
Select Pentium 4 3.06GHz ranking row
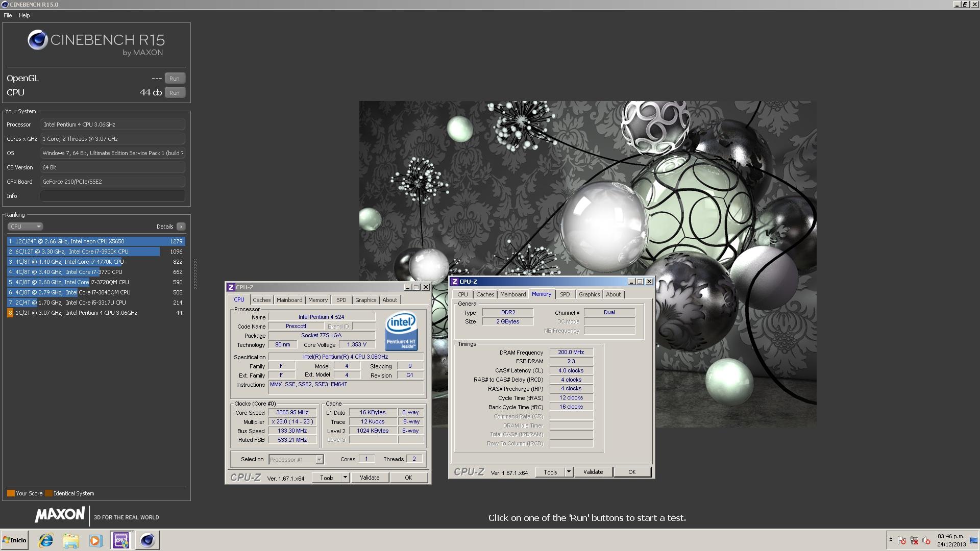click(x=96, y=313)
